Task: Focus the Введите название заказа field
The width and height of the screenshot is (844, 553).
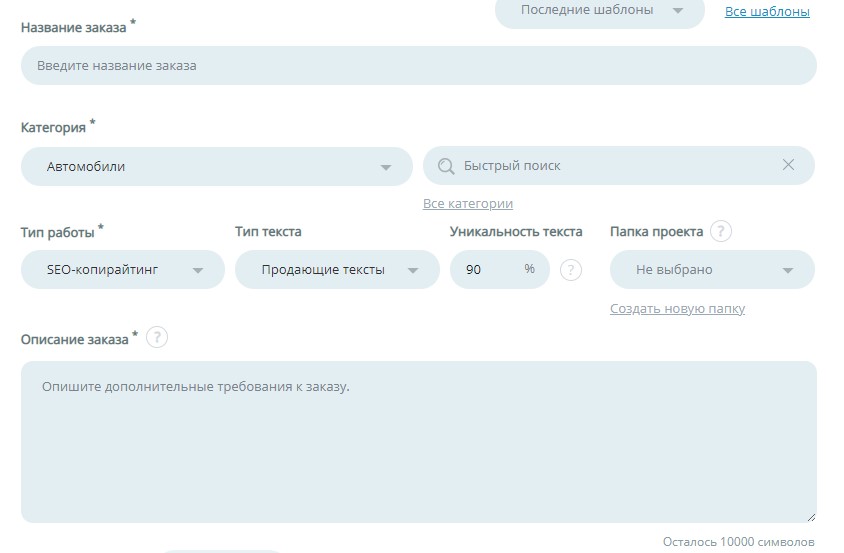Action: pos(419,66)
